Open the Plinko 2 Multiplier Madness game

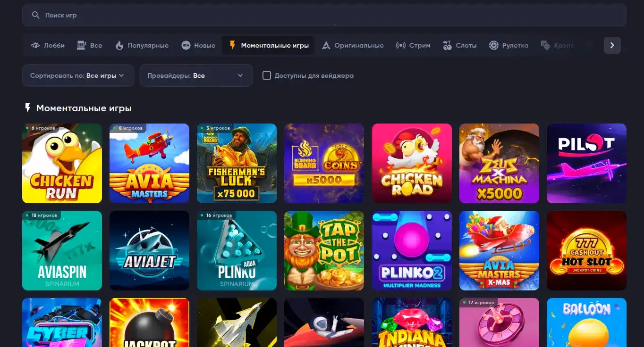412,250
